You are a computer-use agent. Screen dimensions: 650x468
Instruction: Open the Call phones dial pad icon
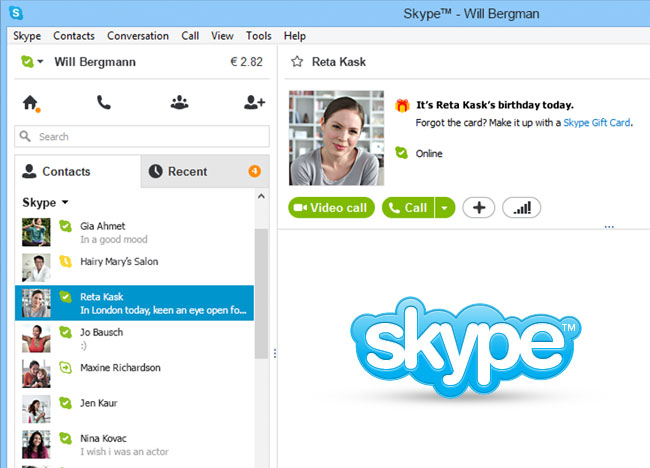(104, 102)
